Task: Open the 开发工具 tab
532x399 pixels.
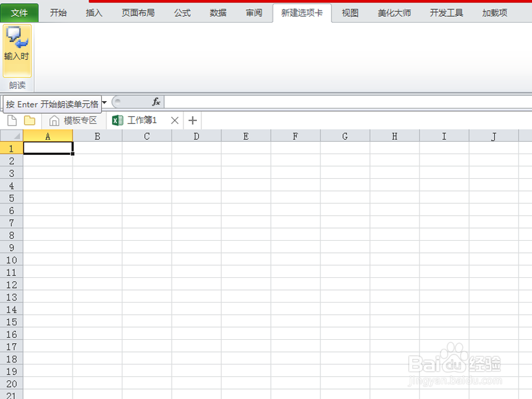Action: point(446,13)
